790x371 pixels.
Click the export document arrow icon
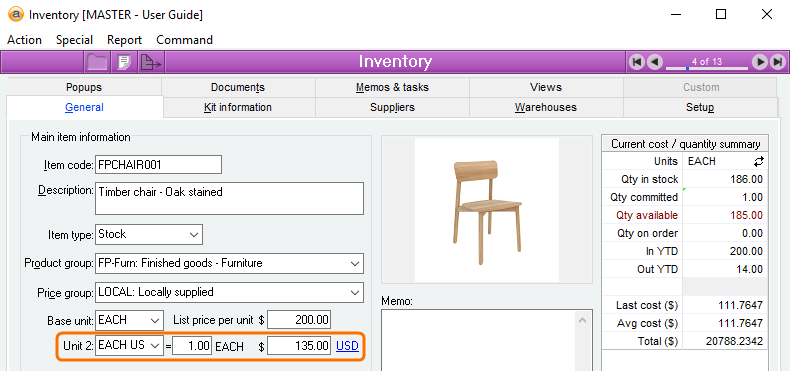[x=150, y=63]
